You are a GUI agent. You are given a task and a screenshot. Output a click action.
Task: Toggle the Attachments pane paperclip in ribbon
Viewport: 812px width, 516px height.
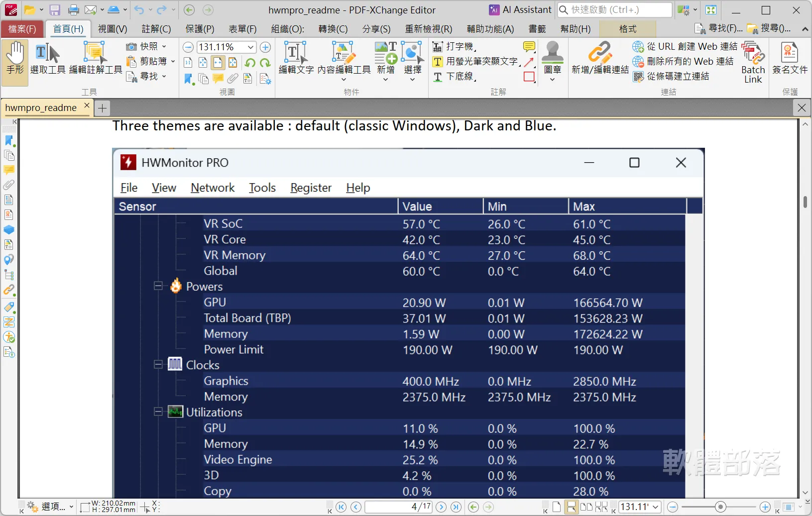click(x=233, y=79)
